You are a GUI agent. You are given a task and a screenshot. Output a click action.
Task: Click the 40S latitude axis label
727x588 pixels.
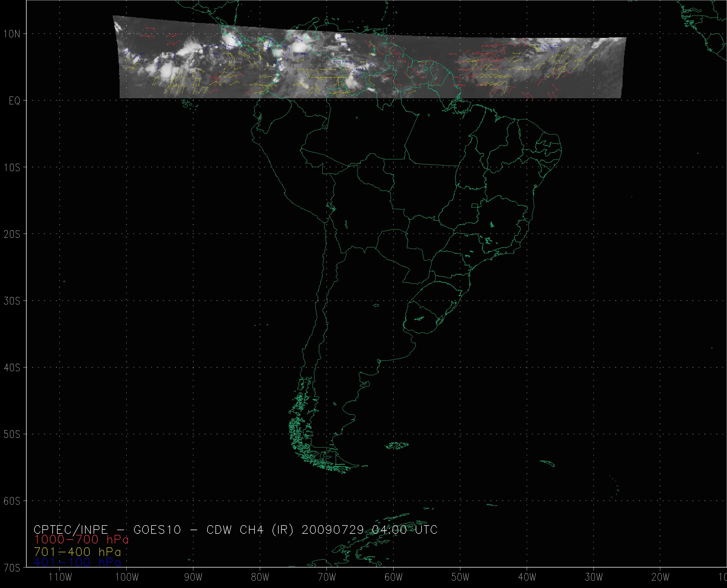click(12, 367)
